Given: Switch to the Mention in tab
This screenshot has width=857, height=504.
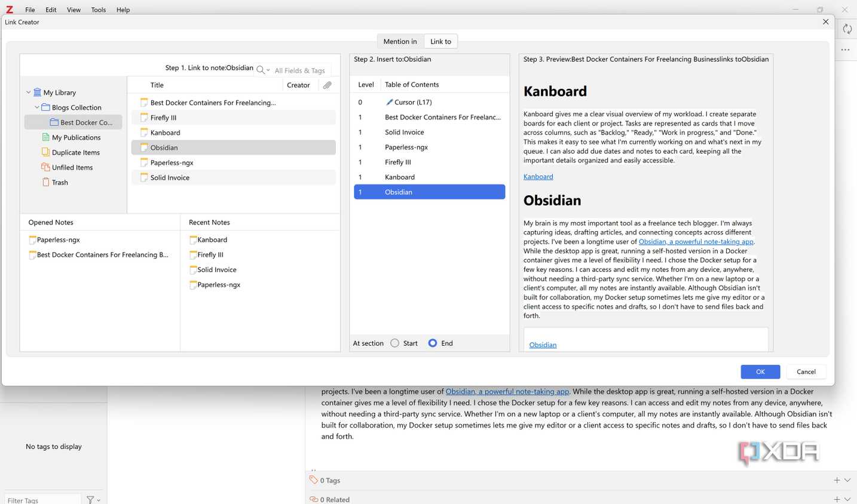Looking at the screenshot, I should point(400,41).
